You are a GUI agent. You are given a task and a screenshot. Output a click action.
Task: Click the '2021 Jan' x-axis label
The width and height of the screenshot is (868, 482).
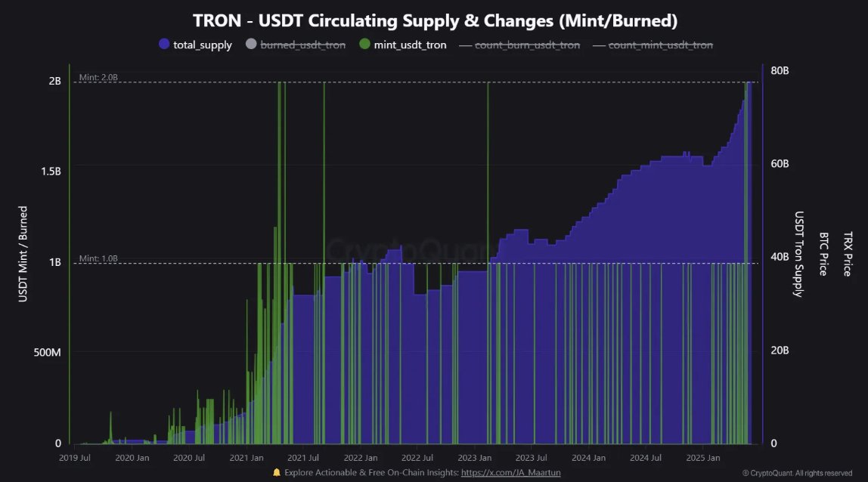[246, 458]
